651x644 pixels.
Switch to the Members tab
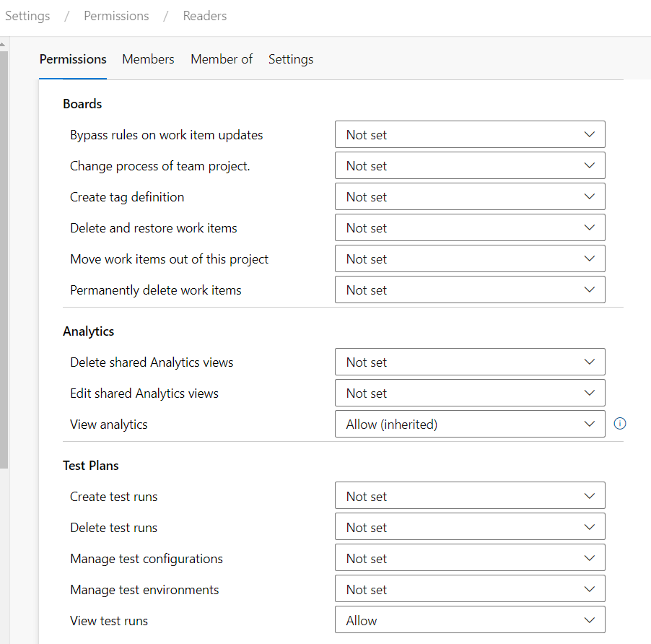[148, 59]
